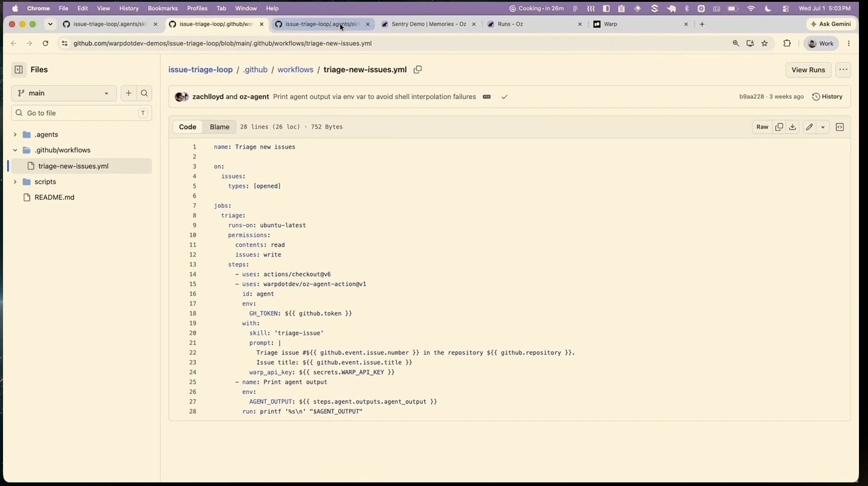Expand the scripts folder

tap(15, 182)
